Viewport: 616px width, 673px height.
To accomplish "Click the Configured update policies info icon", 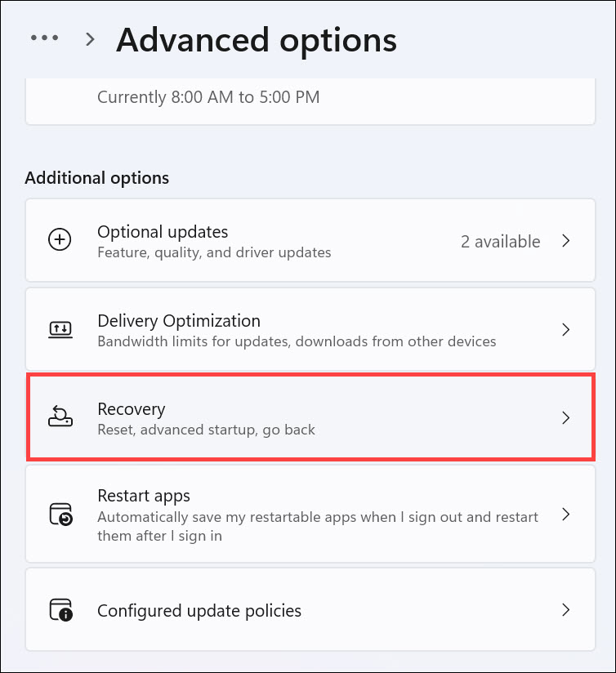I will 60,610.
